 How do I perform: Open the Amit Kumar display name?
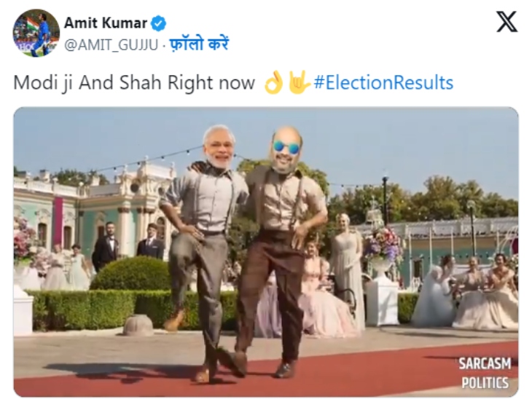(x=106, y=23)
